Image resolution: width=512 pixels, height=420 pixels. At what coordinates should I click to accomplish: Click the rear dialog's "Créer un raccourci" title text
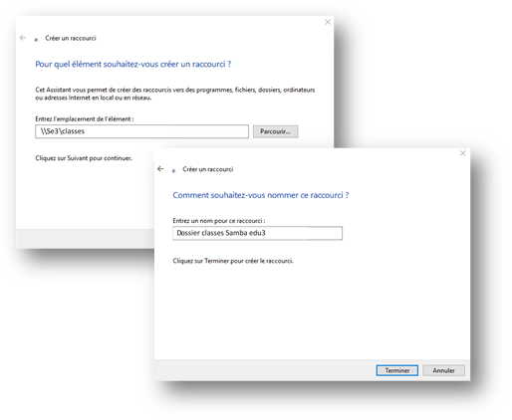click(71, 38)
